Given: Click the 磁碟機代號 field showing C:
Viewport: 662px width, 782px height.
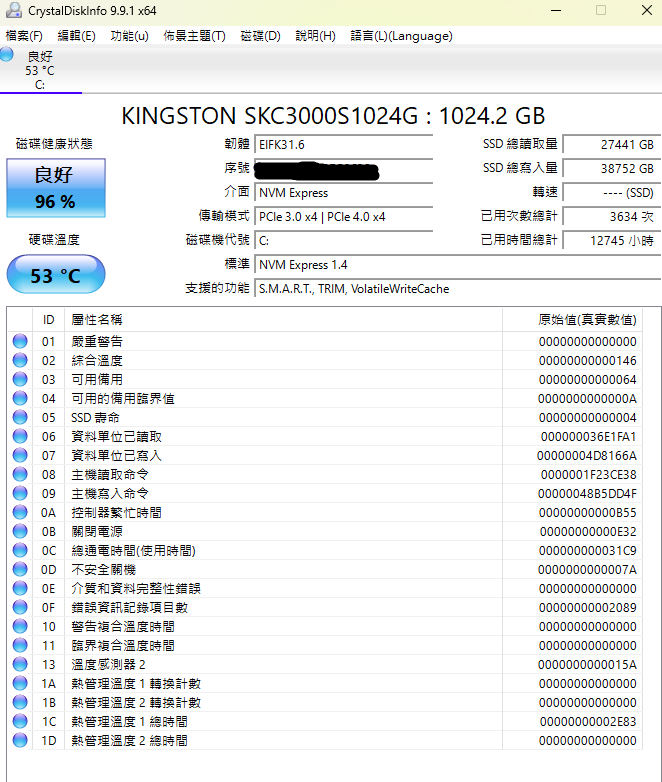Looking at the screenshot, I should coord(344,241).
